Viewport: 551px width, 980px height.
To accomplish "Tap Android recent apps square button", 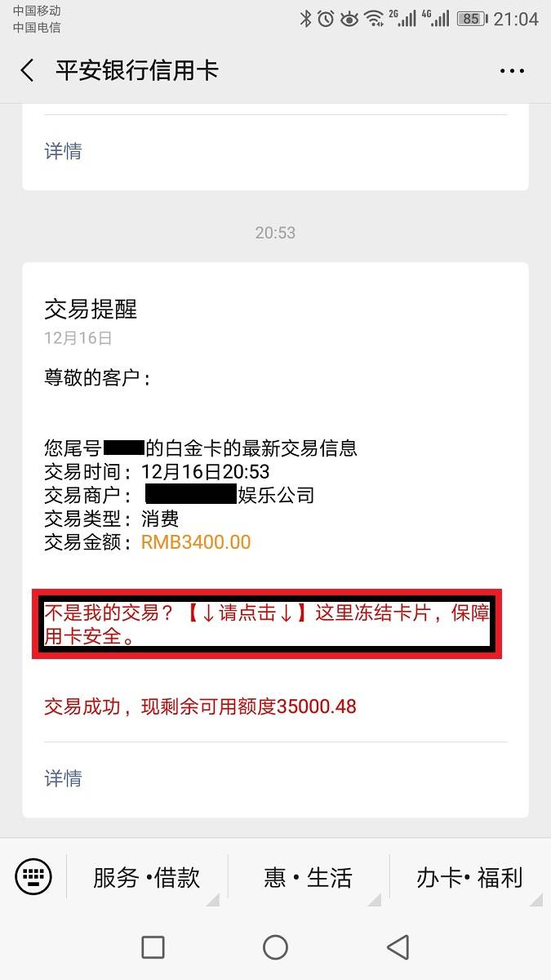I will click(x=153, y=947).
